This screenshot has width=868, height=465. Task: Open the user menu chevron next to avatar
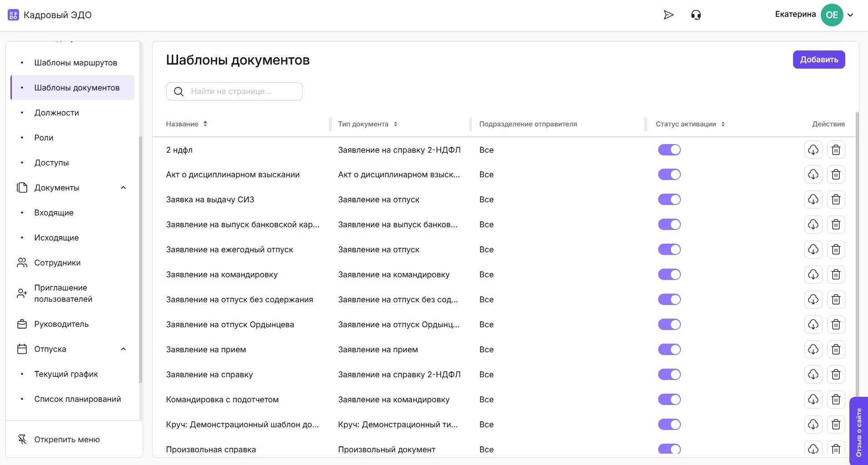850,15
